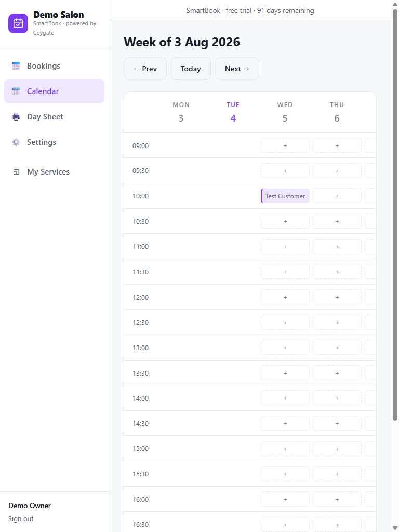Viewport: 399px width, 532px height.
Task: Add a booking on Wednesday at 09:30
Action: [x=285, y=170]
